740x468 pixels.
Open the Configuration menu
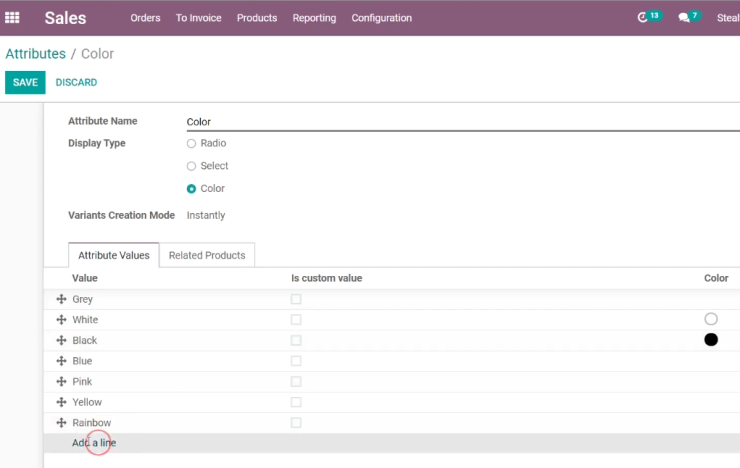382,18
